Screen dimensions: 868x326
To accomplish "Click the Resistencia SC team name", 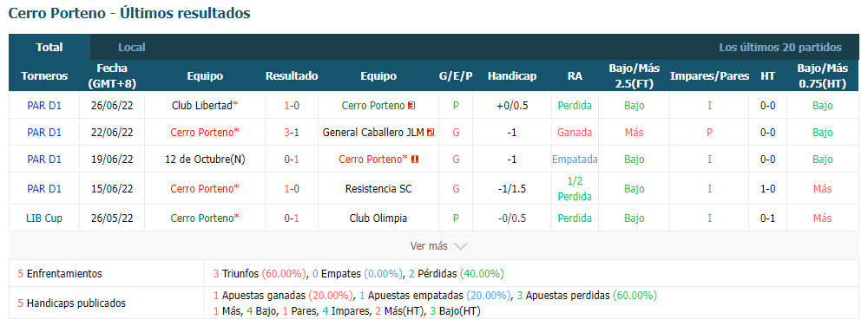I will [378, 189].
